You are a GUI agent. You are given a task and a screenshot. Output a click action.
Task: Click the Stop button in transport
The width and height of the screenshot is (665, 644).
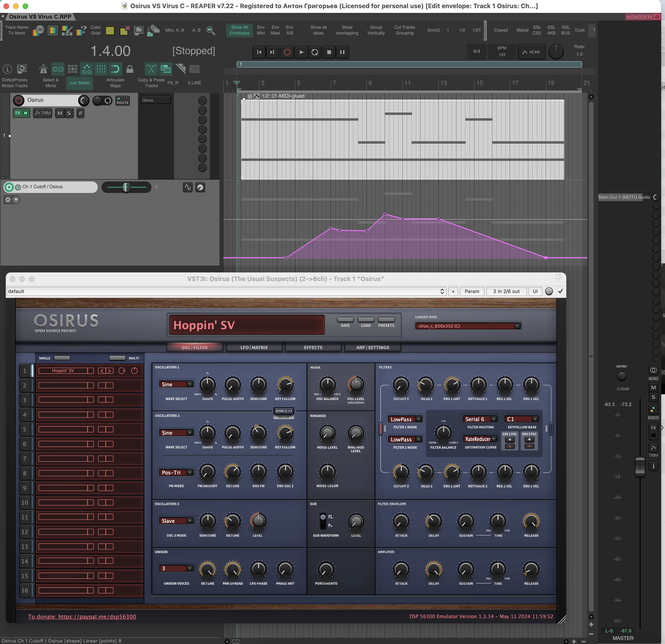(x=329, y=52)
